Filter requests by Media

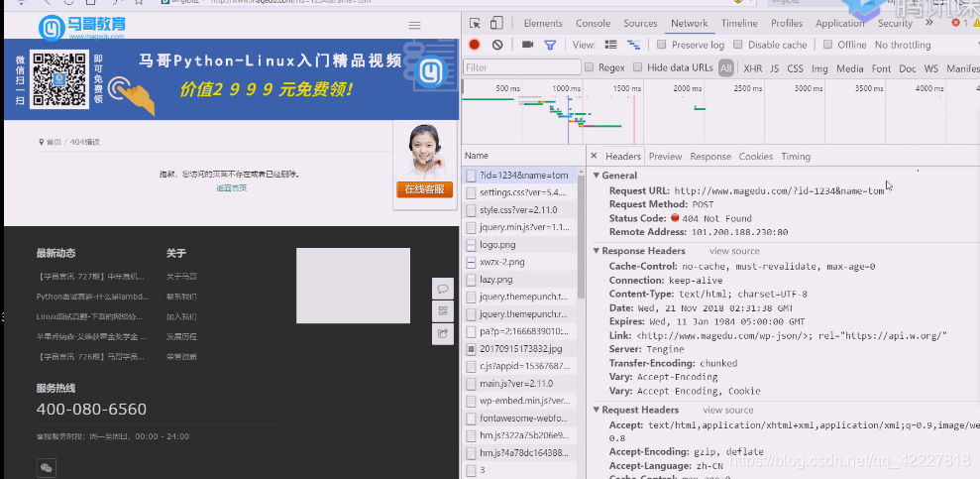pyautogui.click(x=850, y=68)
